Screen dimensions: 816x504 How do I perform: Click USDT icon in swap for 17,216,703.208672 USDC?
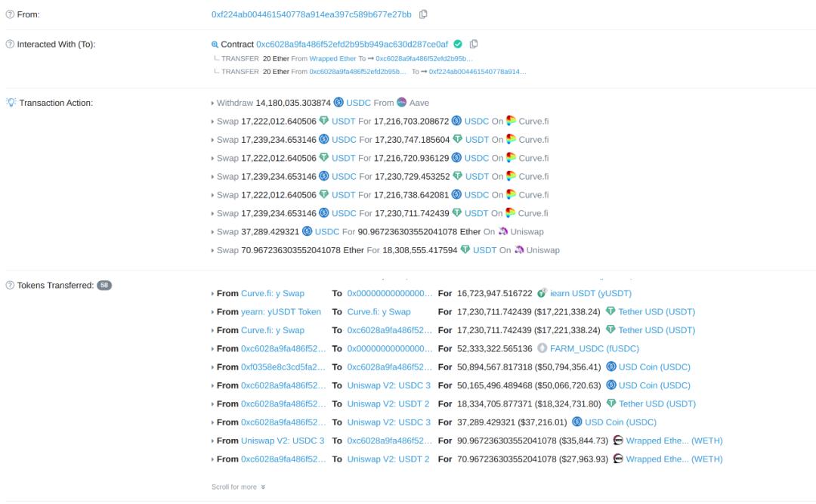[x=323, y=121]
